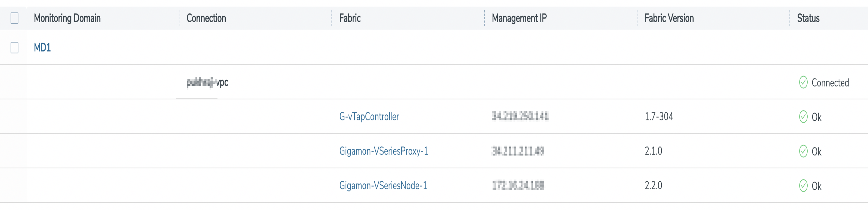Tick the select-all checkbox in the table header
The width and height of the screenshot is (868, 210).
[x=14, y=18]
